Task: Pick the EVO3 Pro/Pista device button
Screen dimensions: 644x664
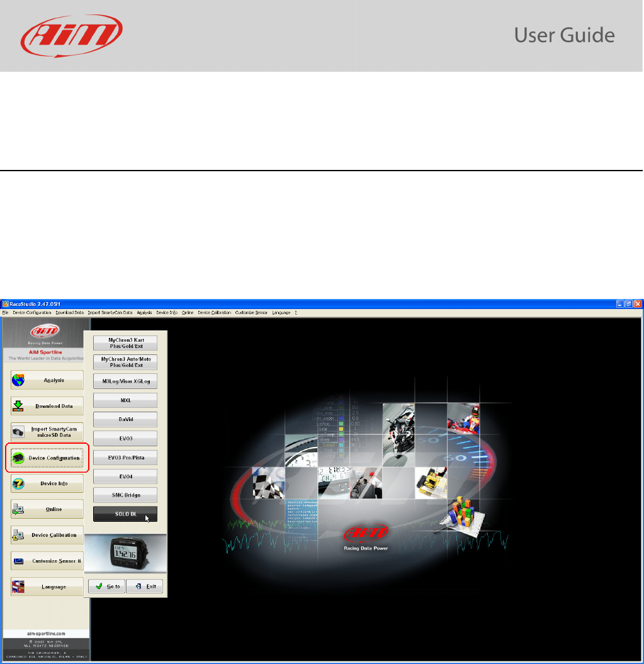Action: (125, 458)
